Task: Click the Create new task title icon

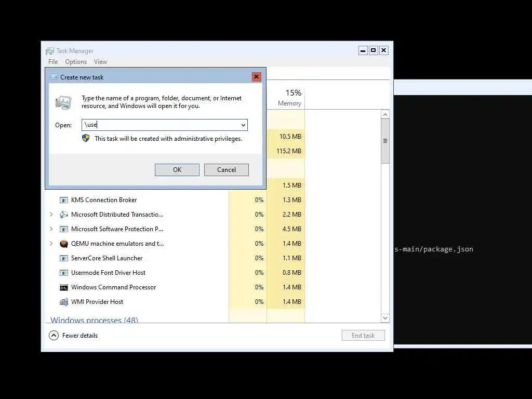Action: tap(54, 77)
